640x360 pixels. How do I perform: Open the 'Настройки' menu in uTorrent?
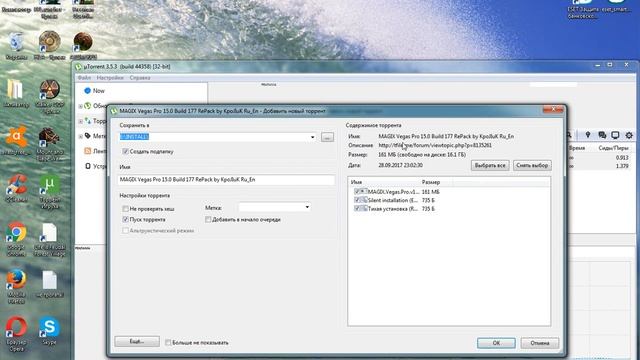[110, 78]
